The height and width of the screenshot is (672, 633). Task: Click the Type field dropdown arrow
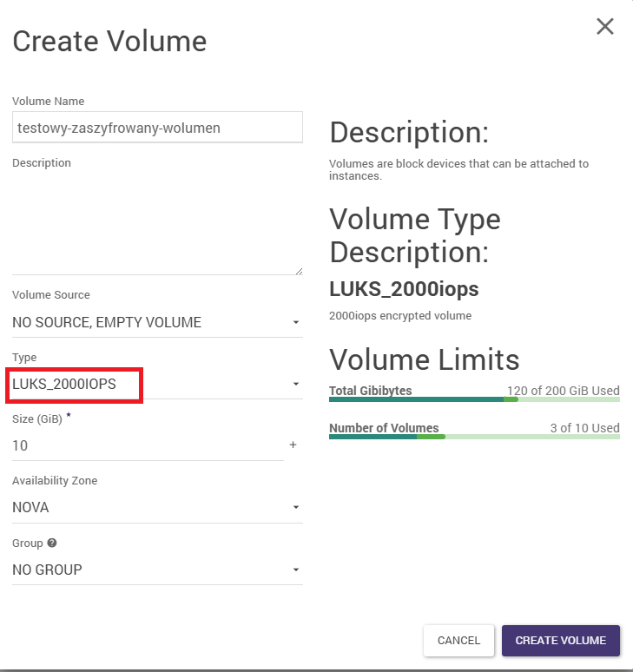tap(296, 384)
